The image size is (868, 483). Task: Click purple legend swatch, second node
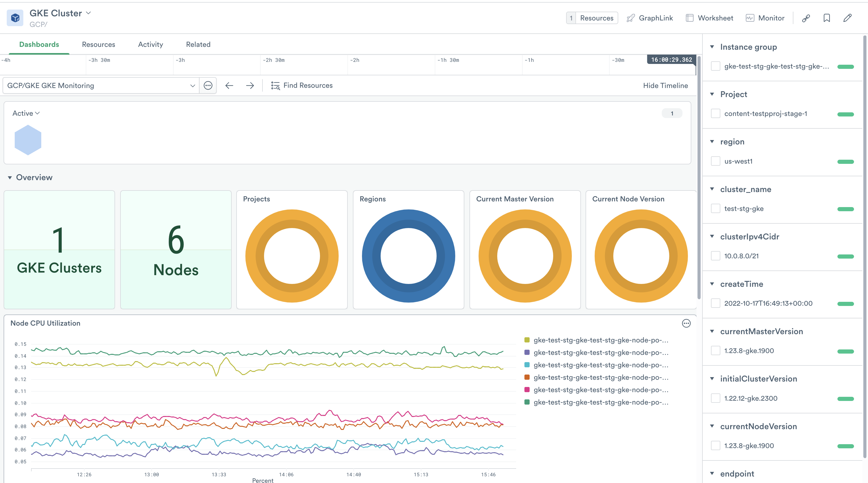coord(527,353)
